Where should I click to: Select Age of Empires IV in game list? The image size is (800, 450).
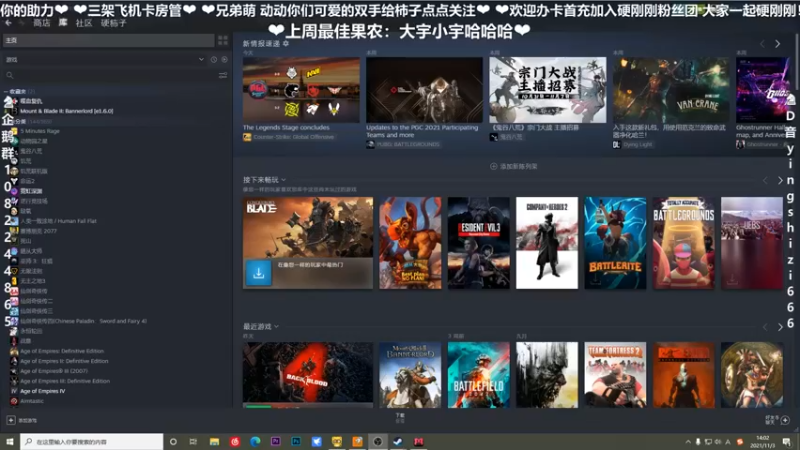[42, 391]
